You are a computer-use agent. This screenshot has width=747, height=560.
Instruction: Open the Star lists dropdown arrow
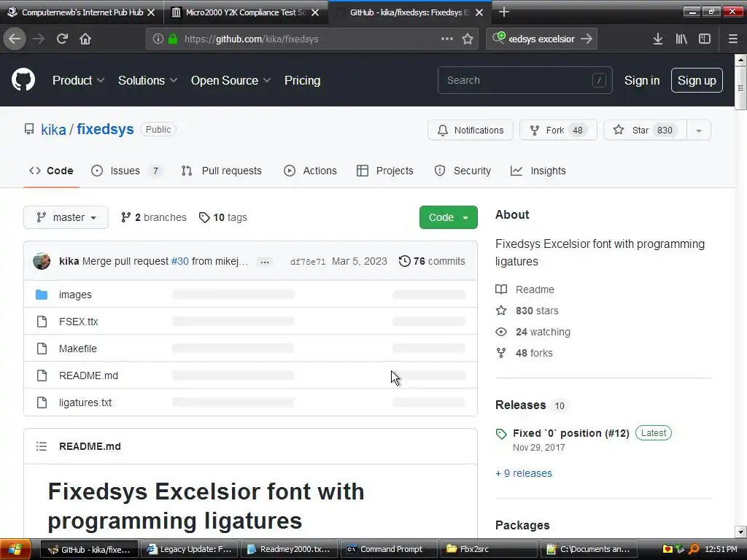[698, 131]
